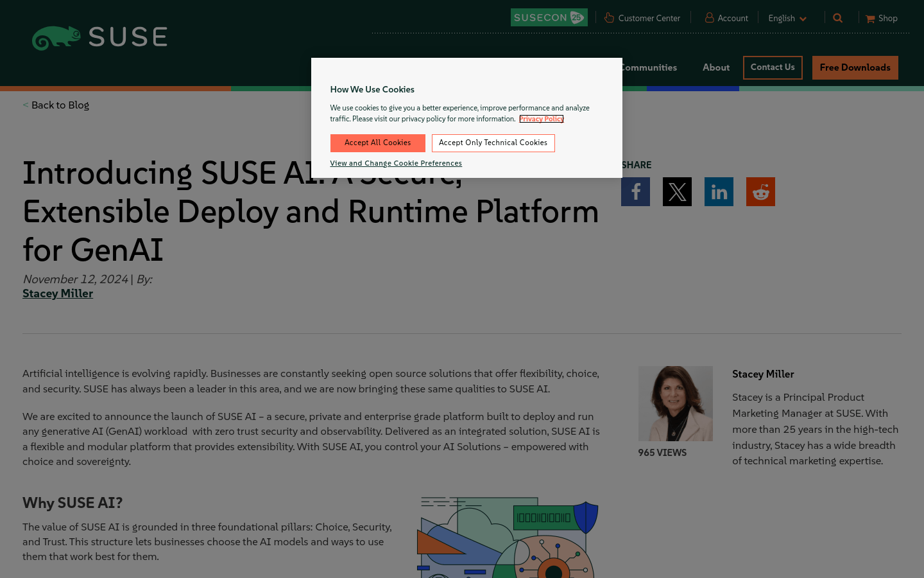Click the 'Why SUSE AI?' heading
Screen dimensions: 924x578
pos(73,503)
